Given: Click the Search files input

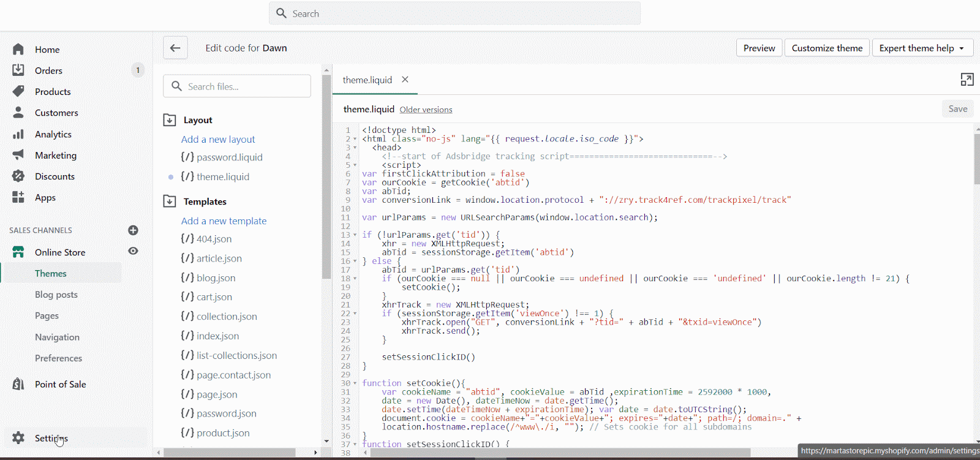Looking at the screenshot, I should click(x=237, y=86).
